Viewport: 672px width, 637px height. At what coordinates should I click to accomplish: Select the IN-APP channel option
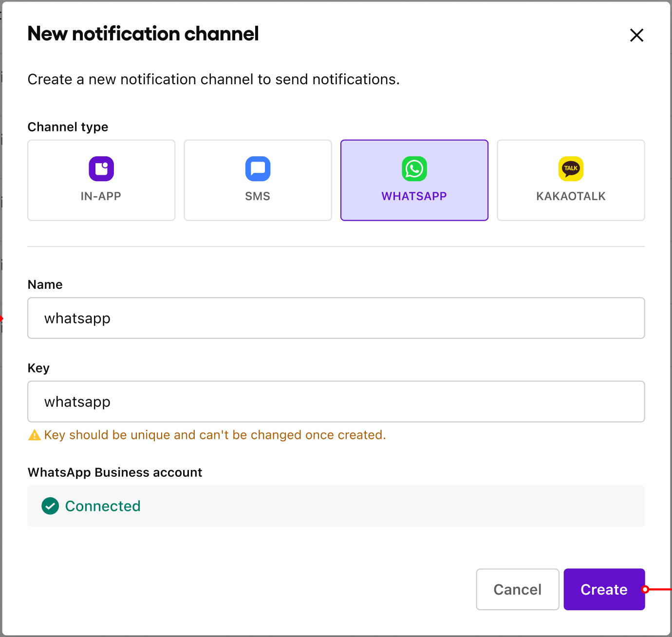point(101,180)
